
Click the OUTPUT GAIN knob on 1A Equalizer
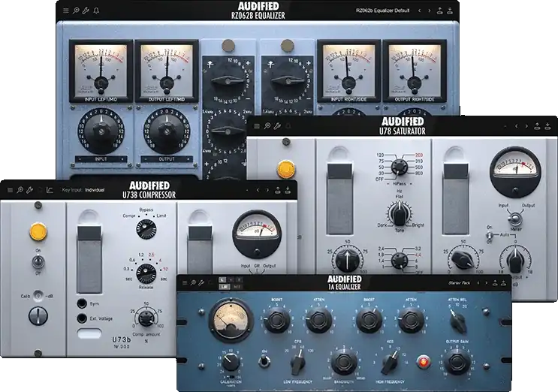[x=457, y=362]
